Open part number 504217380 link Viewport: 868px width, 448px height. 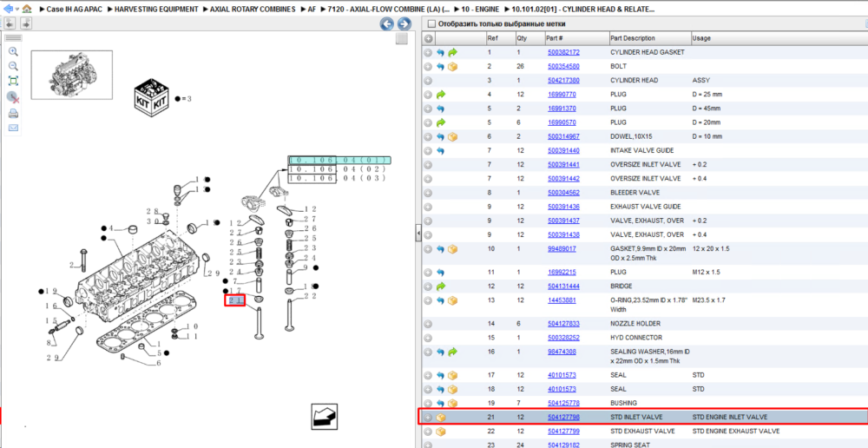[x=563, y=80]
